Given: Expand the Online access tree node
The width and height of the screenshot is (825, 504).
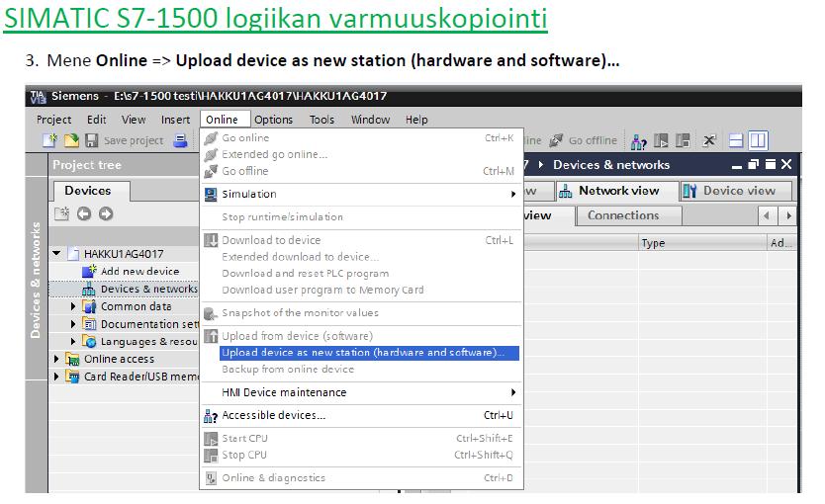Looking at the screenshot, I should tap(56, 359).
